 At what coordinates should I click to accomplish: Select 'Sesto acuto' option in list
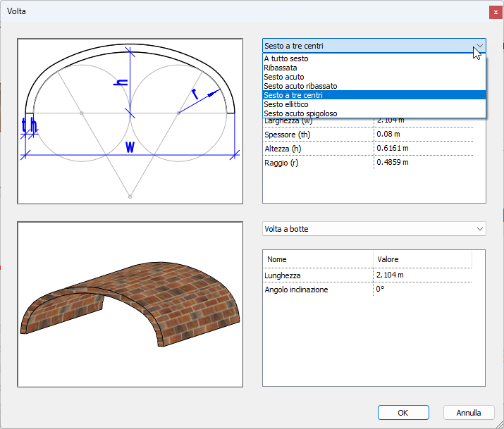point(374,77)
